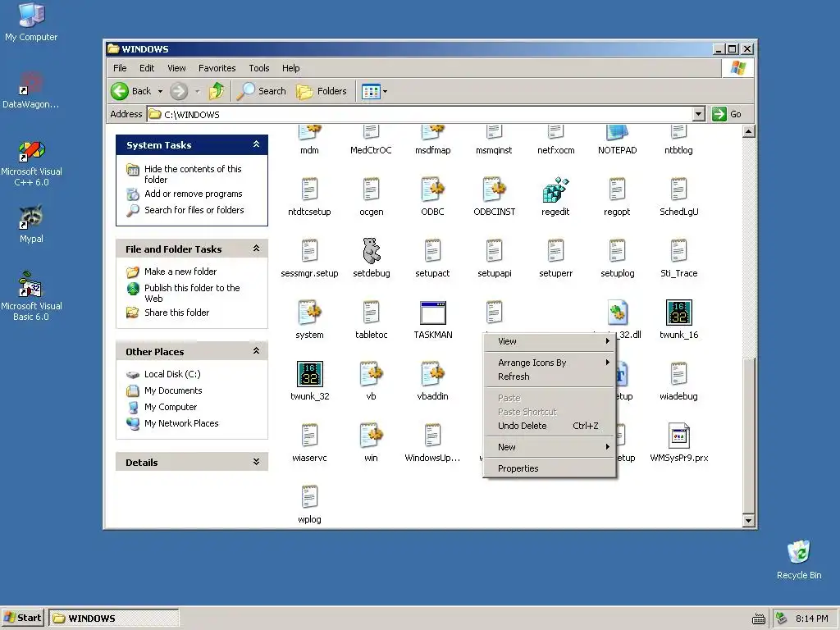
Task: Select the system configuration file icon
Action: click(309, 313)
